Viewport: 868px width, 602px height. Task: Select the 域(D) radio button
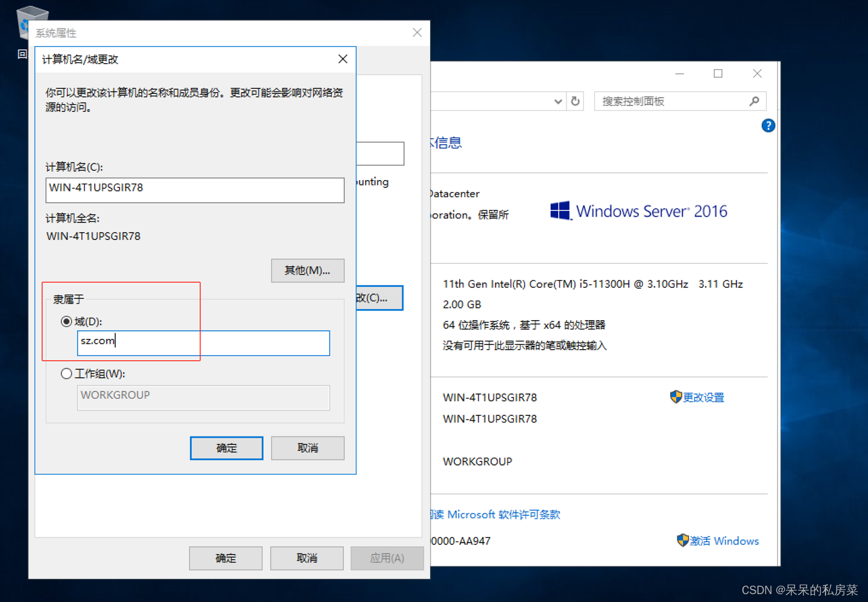point(66,321)
